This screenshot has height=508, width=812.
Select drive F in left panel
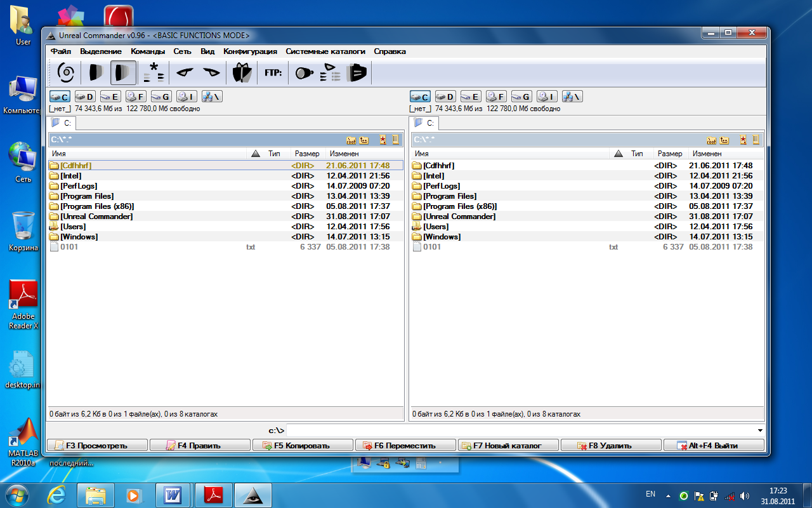(x=136, y=97)
